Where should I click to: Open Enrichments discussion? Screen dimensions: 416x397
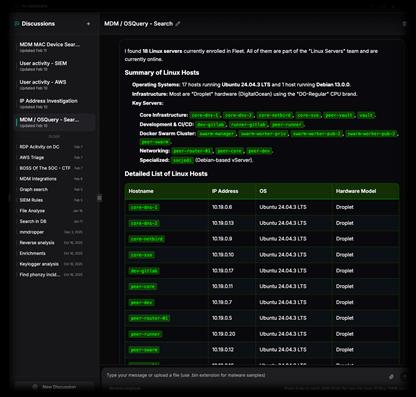[x=51, y=253]
